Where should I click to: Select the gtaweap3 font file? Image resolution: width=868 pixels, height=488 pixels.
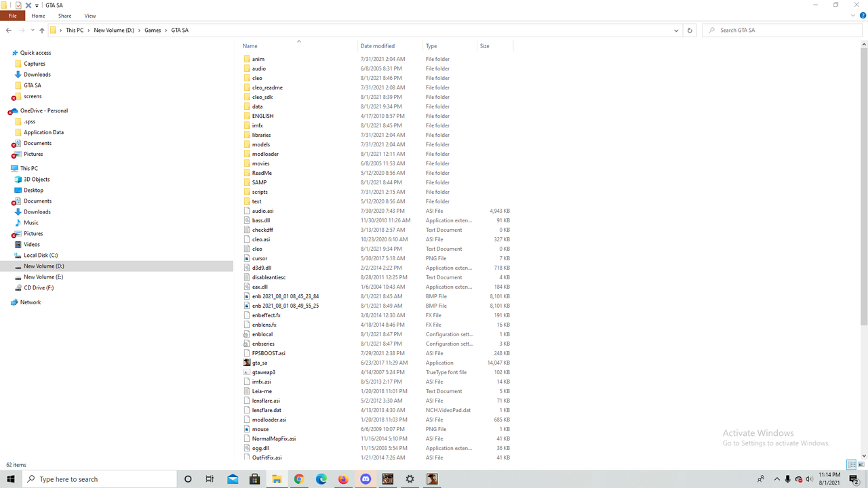coord(264,372)
